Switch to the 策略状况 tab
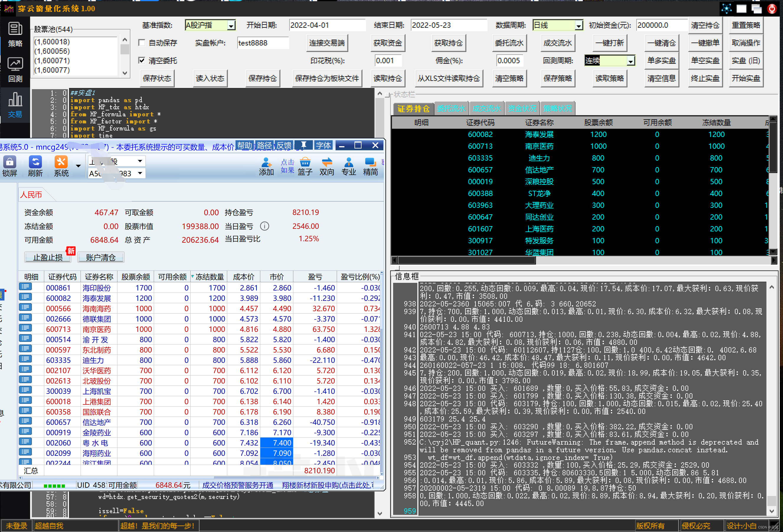783x532 pixels. point(557,108)
